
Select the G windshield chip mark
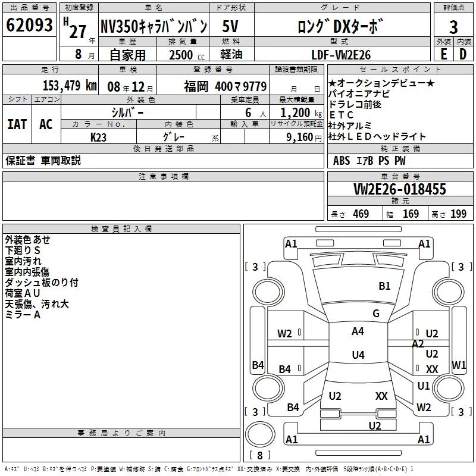pos(376,313)
